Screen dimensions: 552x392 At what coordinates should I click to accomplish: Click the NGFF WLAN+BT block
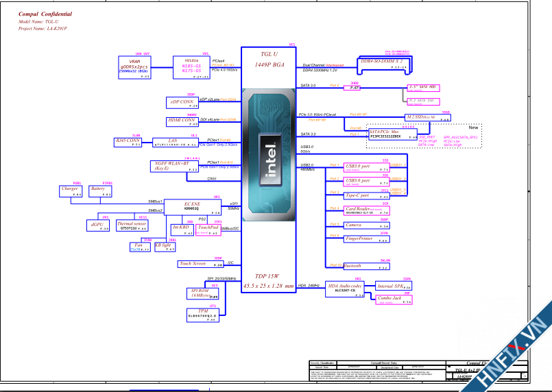(174, 166)
